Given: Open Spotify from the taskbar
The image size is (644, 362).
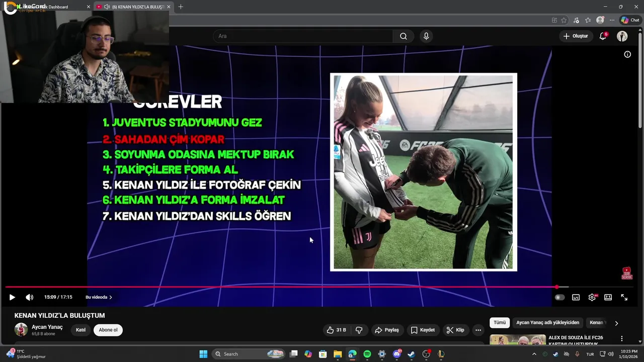Looking at the screenshot, I should tap(367, 354).
